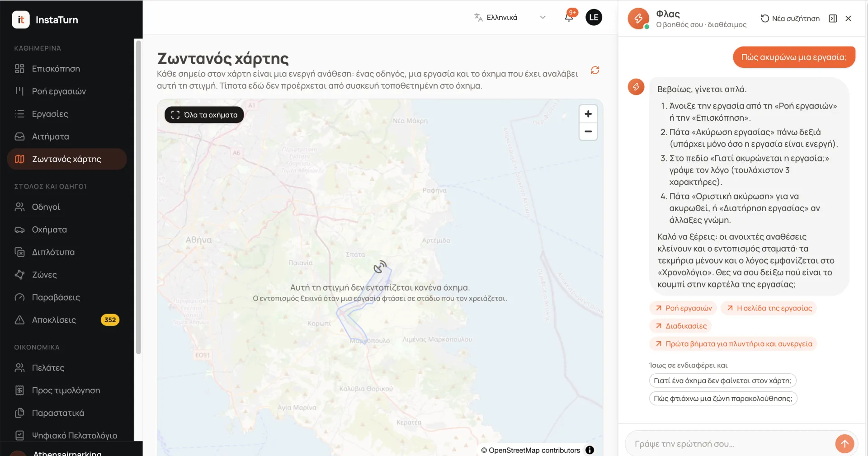868x456 pixels.
Task: Select Ζωντανός χάρτης sidebar item
Action: pos(67,159)
